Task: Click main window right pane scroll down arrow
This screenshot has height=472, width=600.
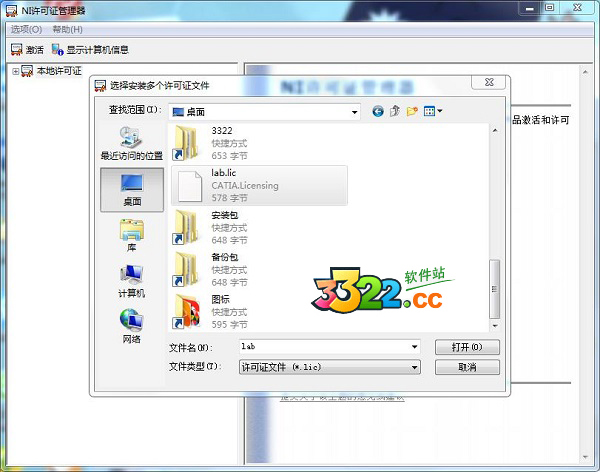Action: click(x=585, y=457)
